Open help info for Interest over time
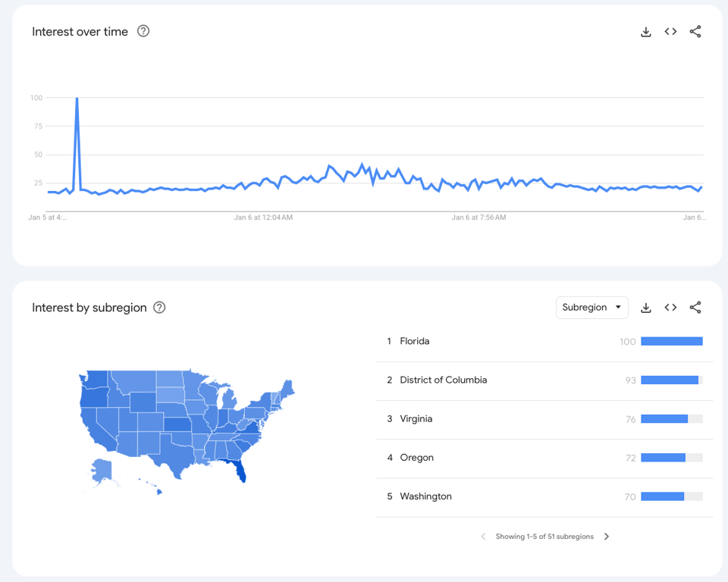 click(143, 31)
